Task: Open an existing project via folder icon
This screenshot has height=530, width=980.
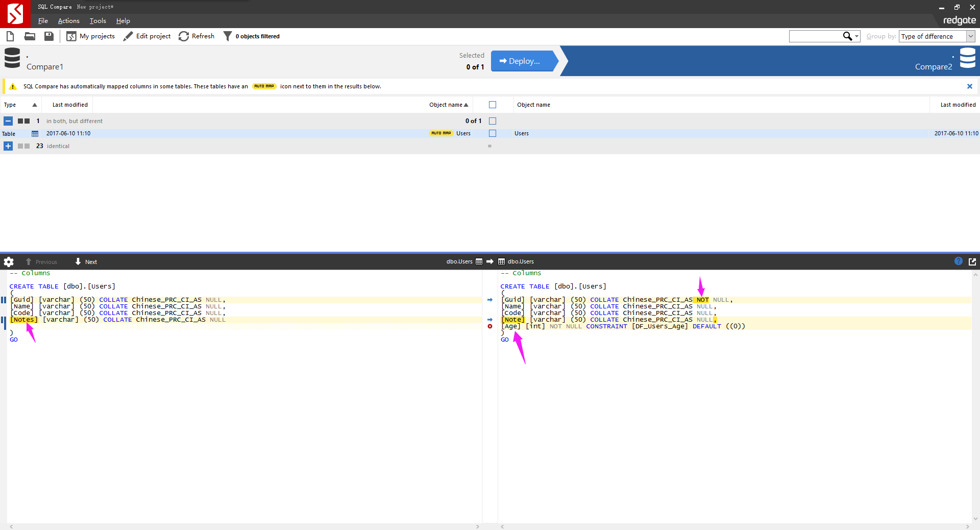Action: click(x=30, y=36)
